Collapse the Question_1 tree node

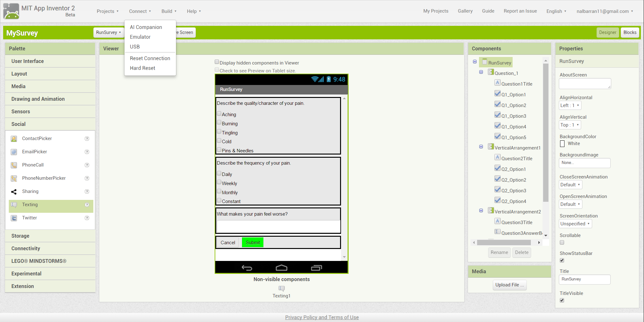481,72
